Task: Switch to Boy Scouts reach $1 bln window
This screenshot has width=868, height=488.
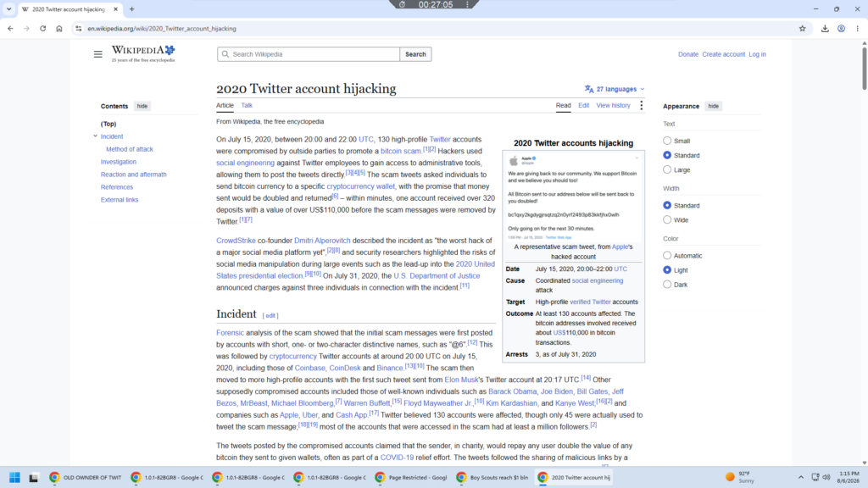Action: 492,478
